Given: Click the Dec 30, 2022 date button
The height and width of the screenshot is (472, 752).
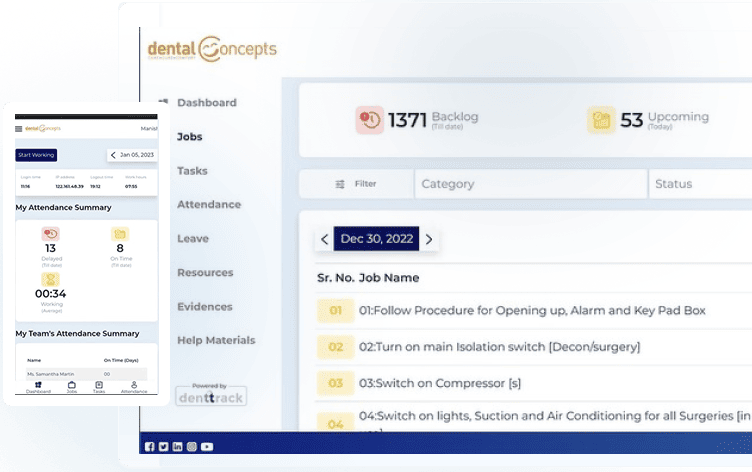Looking at the screenshot, I should pos(376,239).
